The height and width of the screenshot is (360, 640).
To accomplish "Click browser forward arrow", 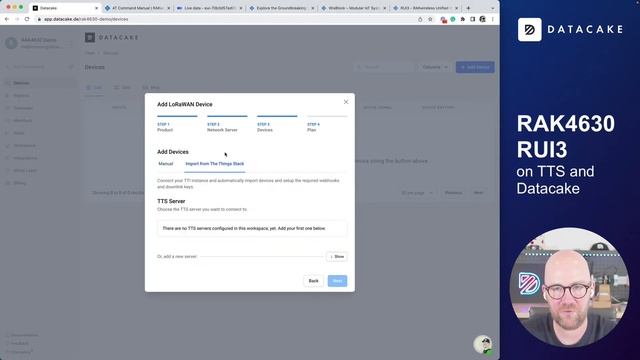I will click(x=17, y=19).
